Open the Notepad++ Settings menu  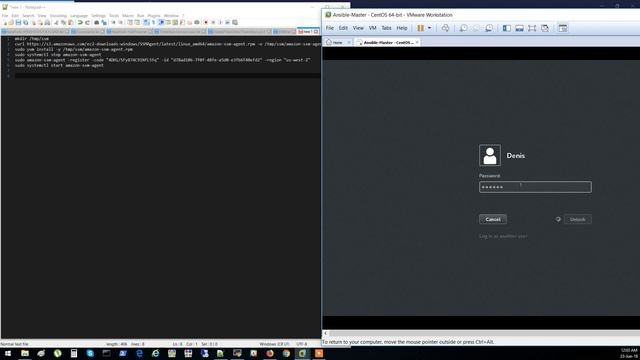(98, 16)
